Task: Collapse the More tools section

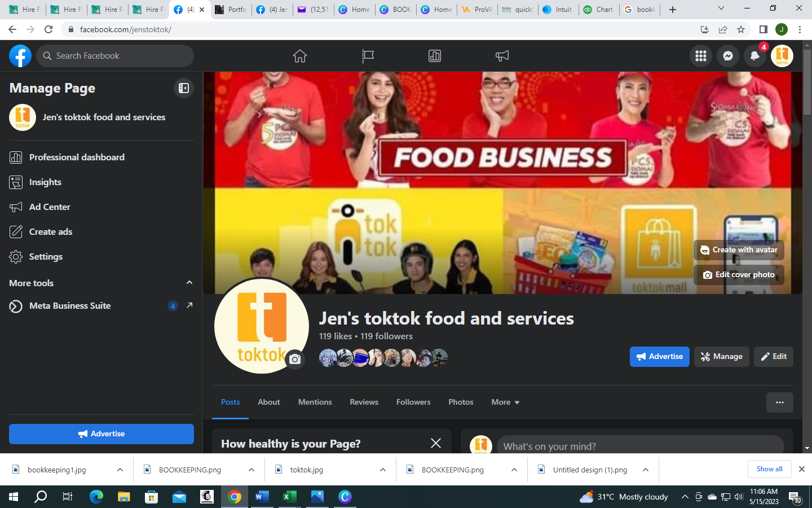Action: (x=189, y=283)
